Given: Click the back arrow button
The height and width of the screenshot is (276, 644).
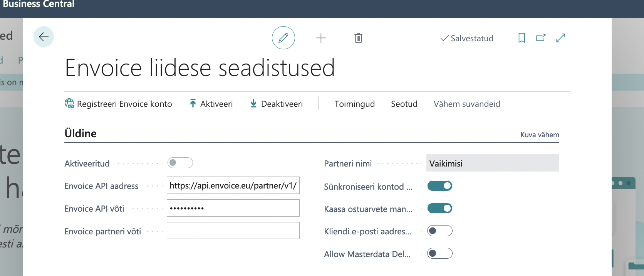Looking at the screenshot, I should 44,37.
